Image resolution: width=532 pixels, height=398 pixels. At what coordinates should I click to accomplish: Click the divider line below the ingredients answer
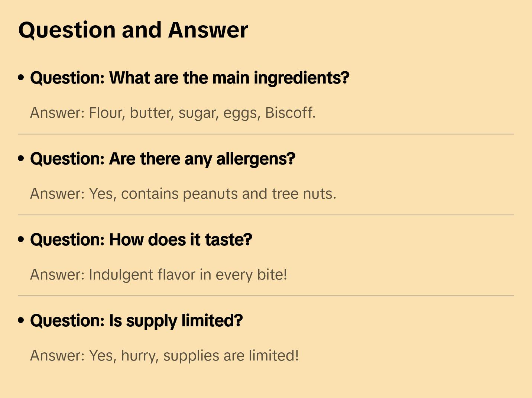coord(266,134)
